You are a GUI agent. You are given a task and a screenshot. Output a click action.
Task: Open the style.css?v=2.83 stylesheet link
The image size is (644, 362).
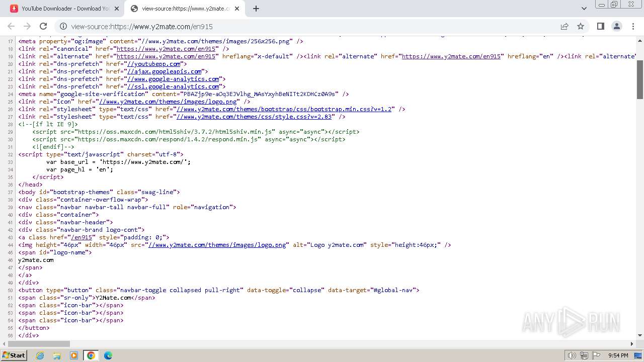pyautogui.click(x=254, y=117)
